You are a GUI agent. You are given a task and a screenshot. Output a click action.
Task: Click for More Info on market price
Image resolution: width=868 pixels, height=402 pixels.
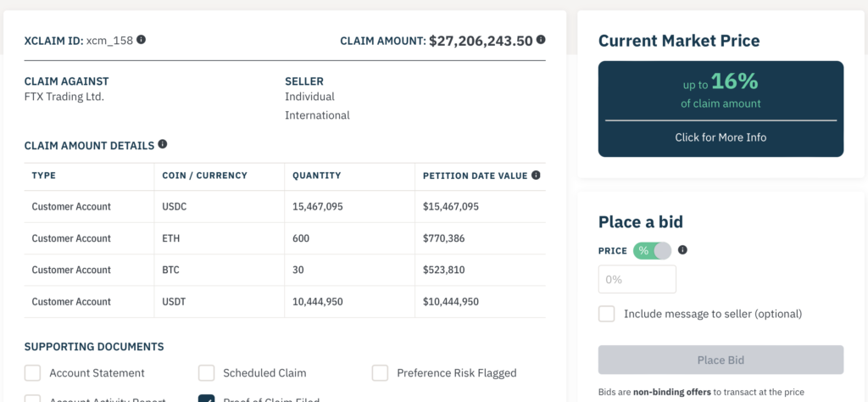coord(721,137)
